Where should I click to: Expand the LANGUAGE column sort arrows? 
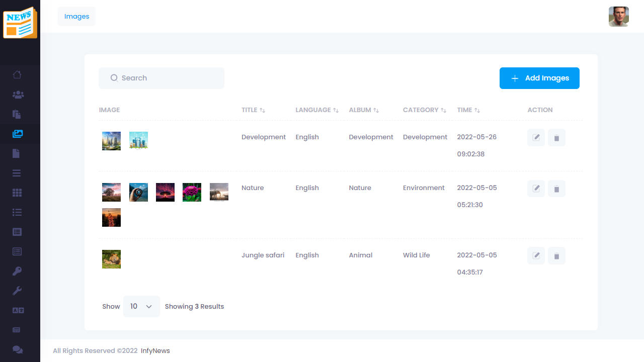click(x=337, y=110)
